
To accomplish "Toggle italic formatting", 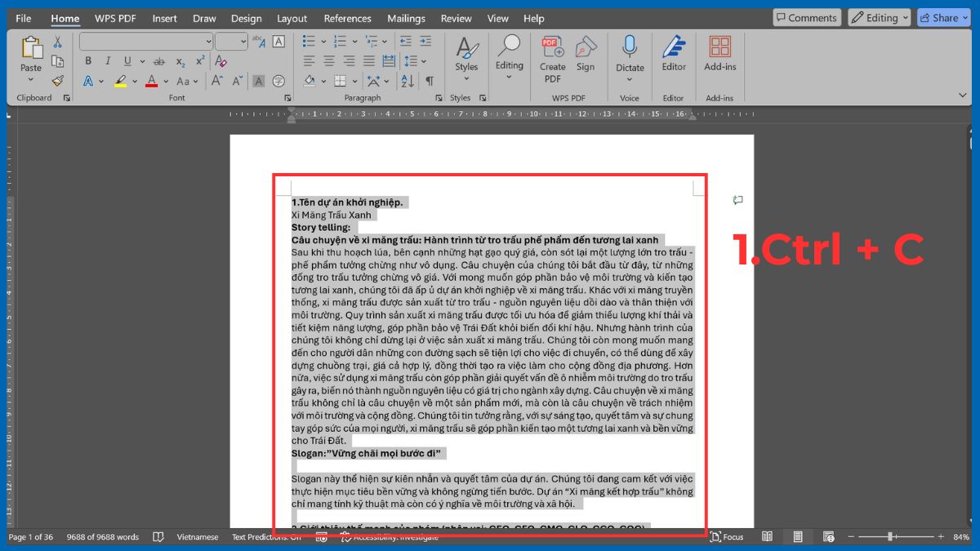I will (107, 60).
